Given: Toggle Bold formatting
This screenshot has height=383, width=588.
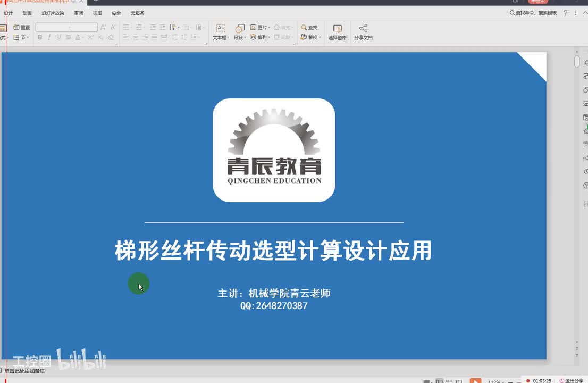Looking at the screenshot, I should 40,37.
